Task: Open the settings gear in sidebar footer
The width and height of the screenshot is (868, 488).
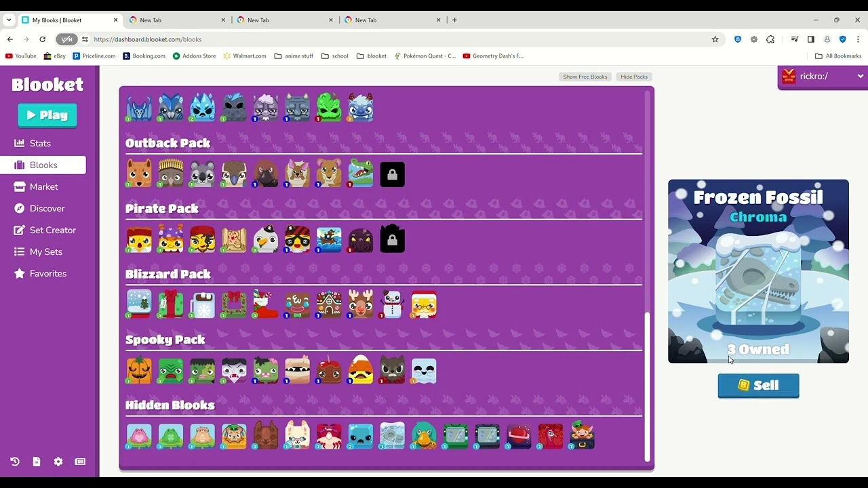Action: click(58, 462)
